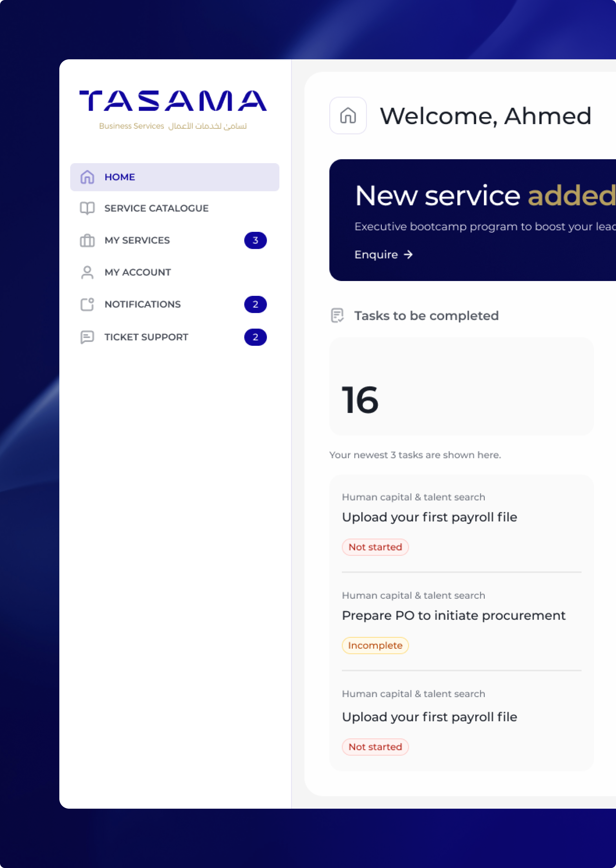
Task: Click the Ticket Support chat icon
Action: (x=87, y=337)
